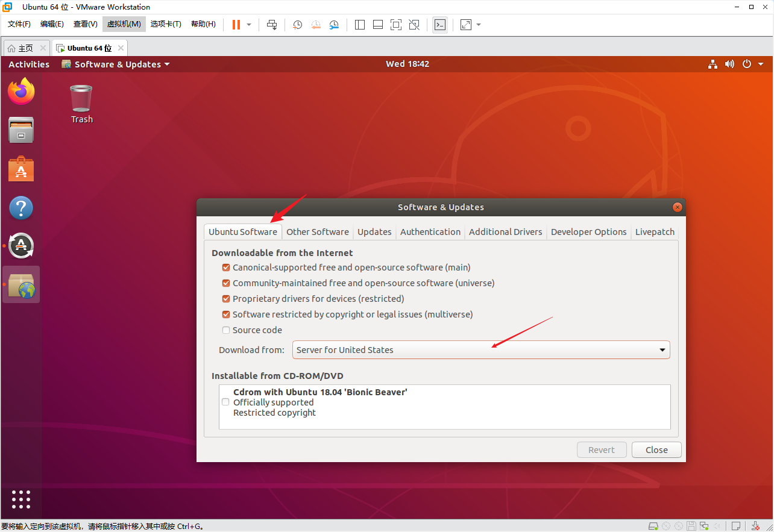Check the Cdrom with Ubuntu 18.04 checkbox
The image size is (774, 532).
point(225,402)
